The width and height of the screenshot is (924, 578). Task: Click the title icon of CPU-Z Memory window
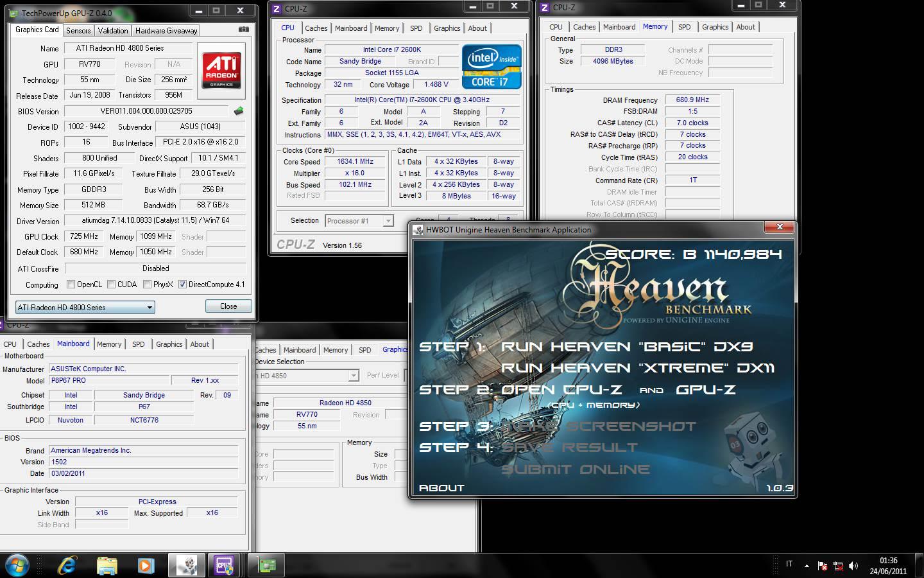click(545, 8)
